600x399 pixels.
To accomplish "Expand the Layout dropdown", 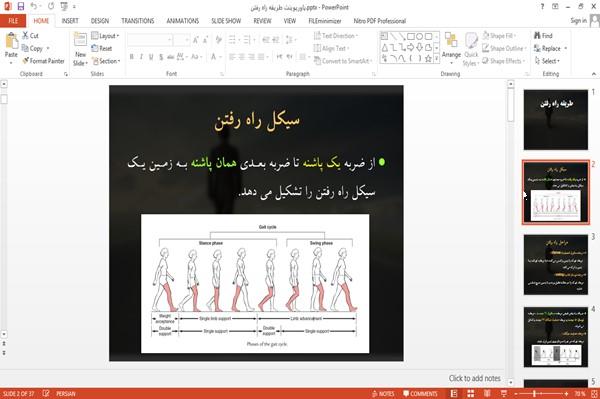I will click(x=105, y=36).
